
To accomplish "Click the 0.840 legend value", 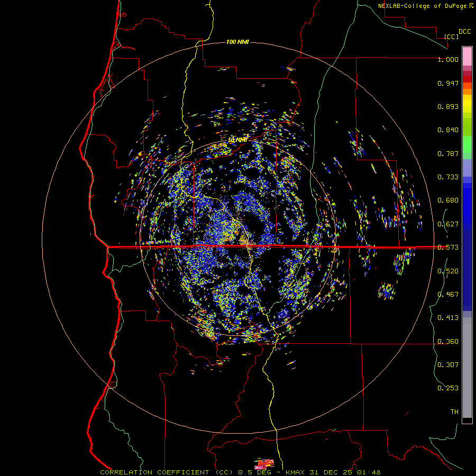I will (x=448, y=130).
